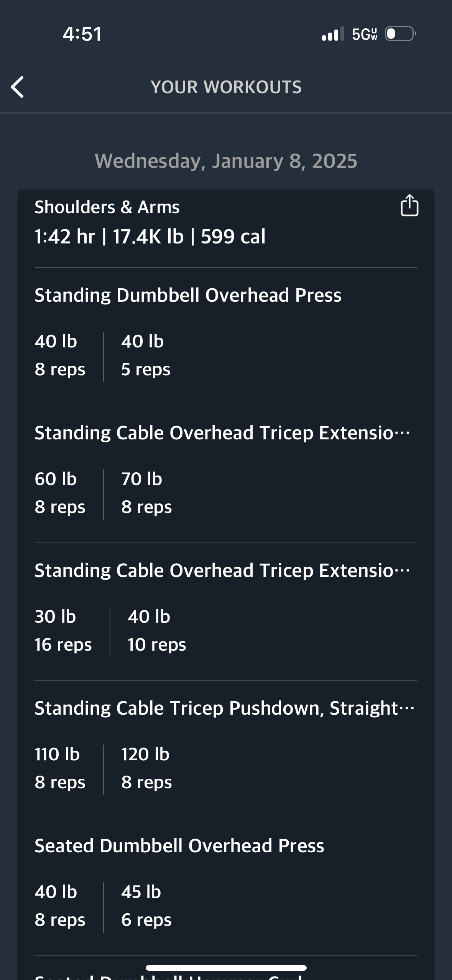The width and height of the screenshot is (452, 980).
Task: Select the Wednesday, January 8, 2025 date
Action: click(x=226, y=161)
